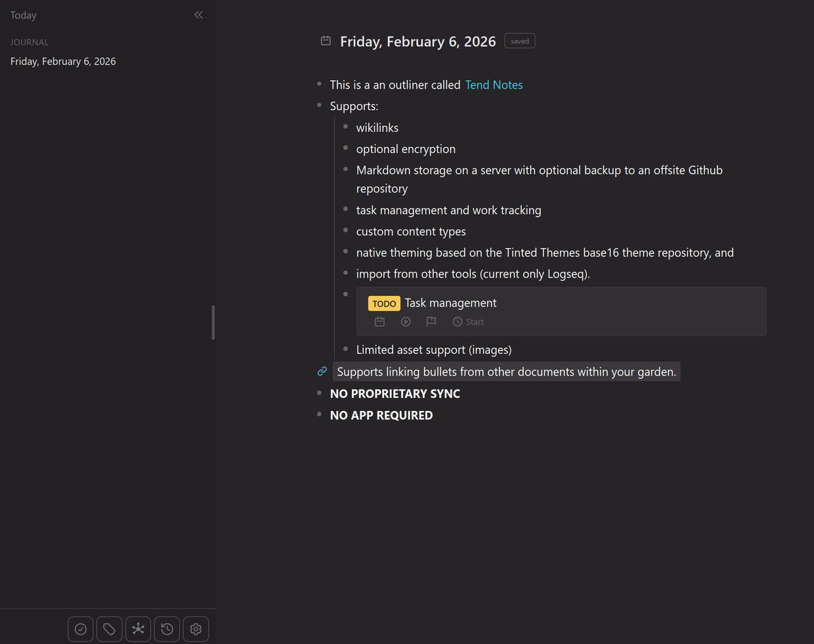Click the calendar icon under Task management

pos(379,322)
